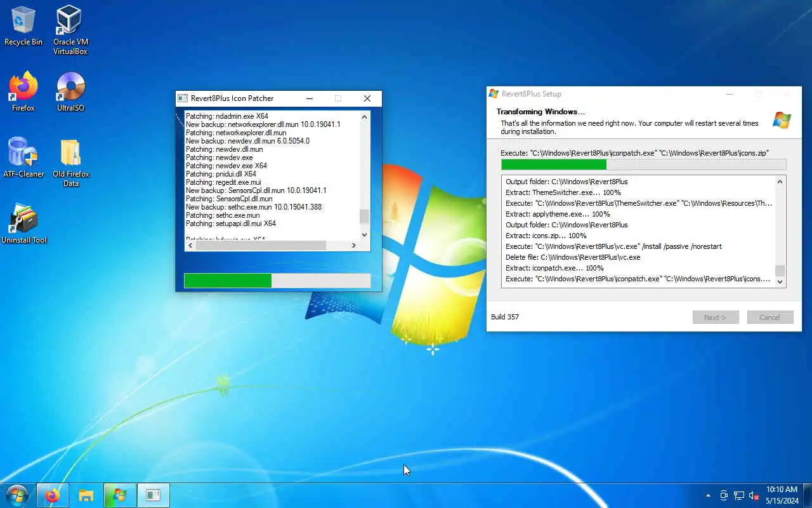
Task: Select the Uninstall Tool desktop shortcut
Action: click(23, 224)
